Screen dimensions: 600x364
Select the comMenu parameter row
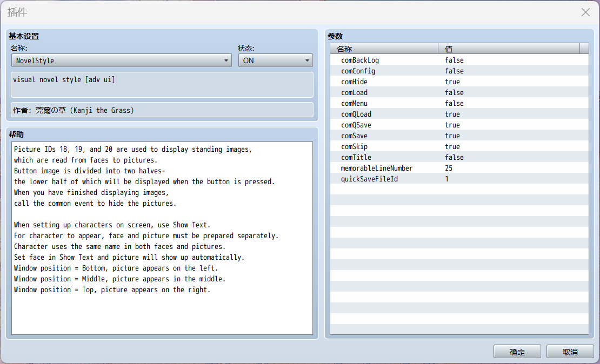pos(459,103)
